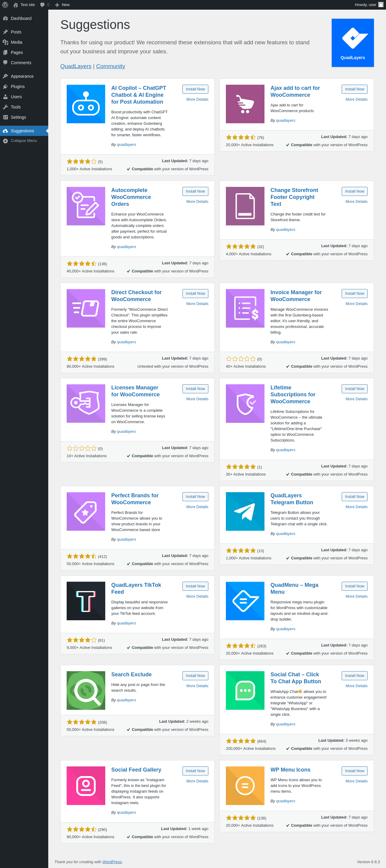Open the QuadLayers TikTok Feed plugin icon
The height and width of the screenshot is (868, 386).
[86, 601]
